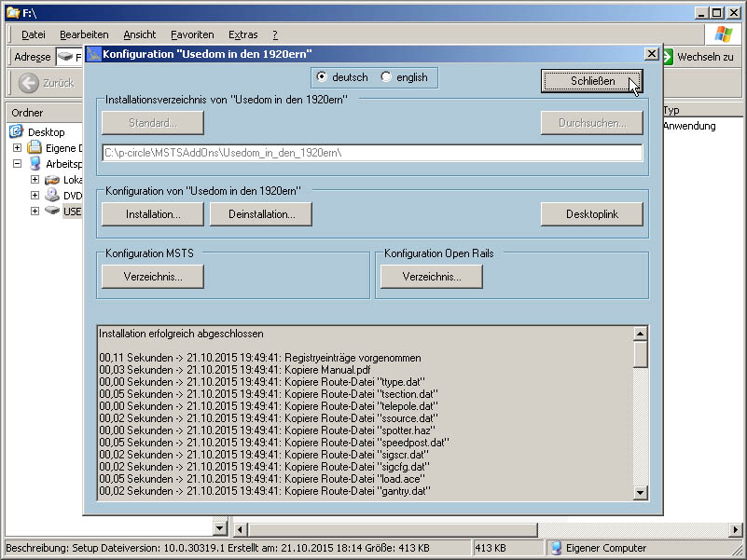Viewport: 747px width, 560px height.
Task: Click the DVD drive icon in tree
Action: [51, 196]
